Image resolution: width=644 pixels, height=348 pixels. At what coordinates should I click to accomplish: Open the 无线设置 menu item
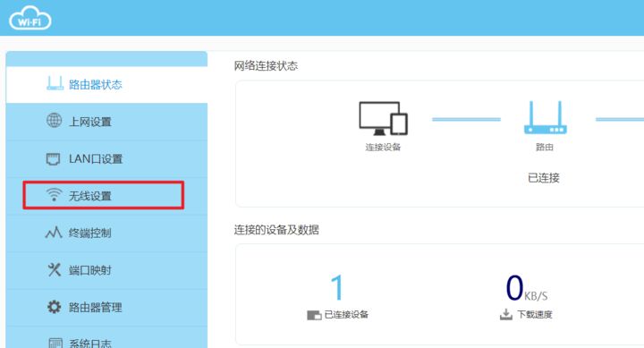click(x=106, y=196)
